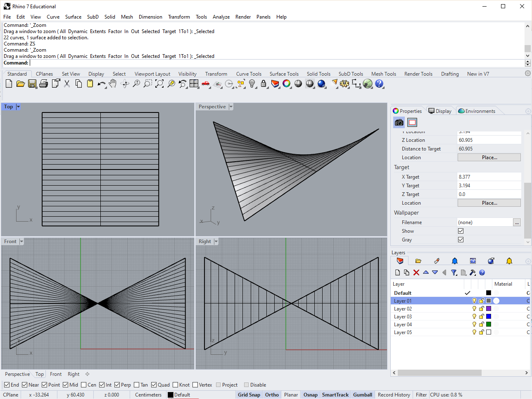
Task: Click the purple color swatch of Layer 02
Action: coord(489,309)
